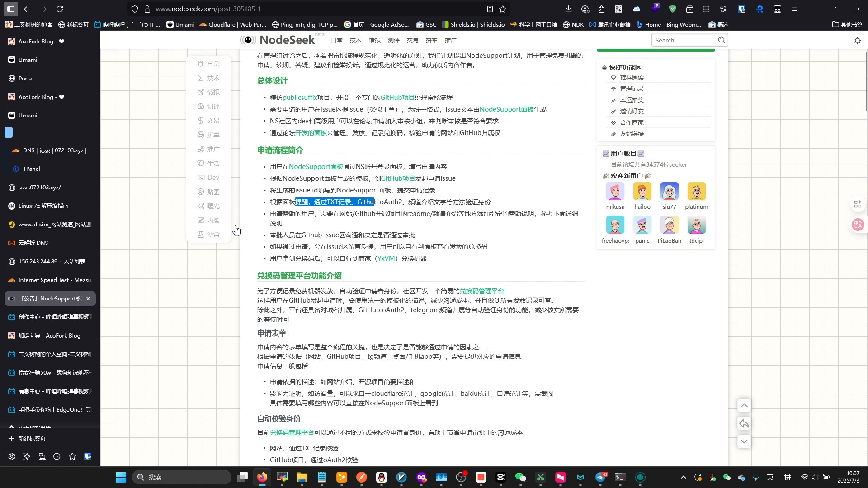Reload the current page
The height and width of the screenshot is (488, 868).
[60, 9]
